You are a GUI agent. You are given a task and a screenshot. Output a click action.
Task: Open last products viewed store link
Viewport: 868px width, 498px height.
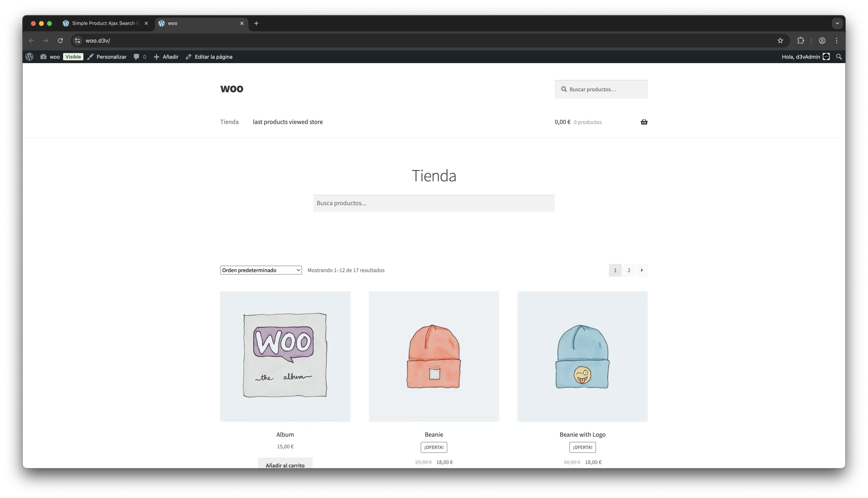(288, 122)
